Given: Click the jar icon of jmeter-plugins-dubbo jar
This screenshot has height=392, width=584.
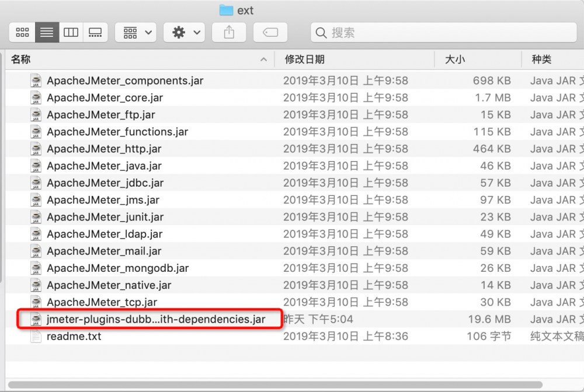Looking at the screenshot, I should [36, 319].
